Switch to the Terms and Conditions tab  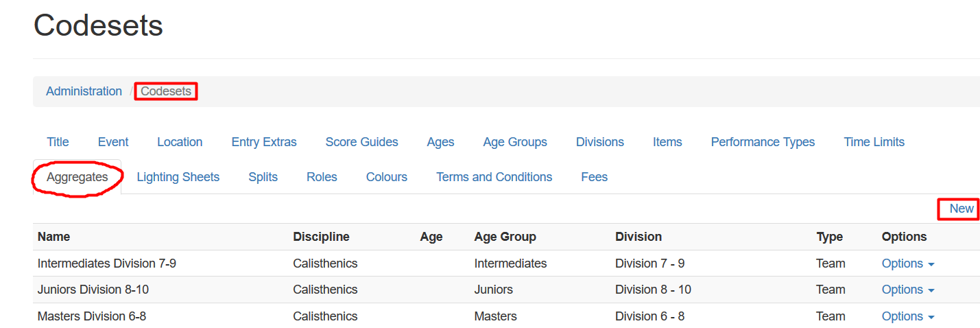click(494, 177)
